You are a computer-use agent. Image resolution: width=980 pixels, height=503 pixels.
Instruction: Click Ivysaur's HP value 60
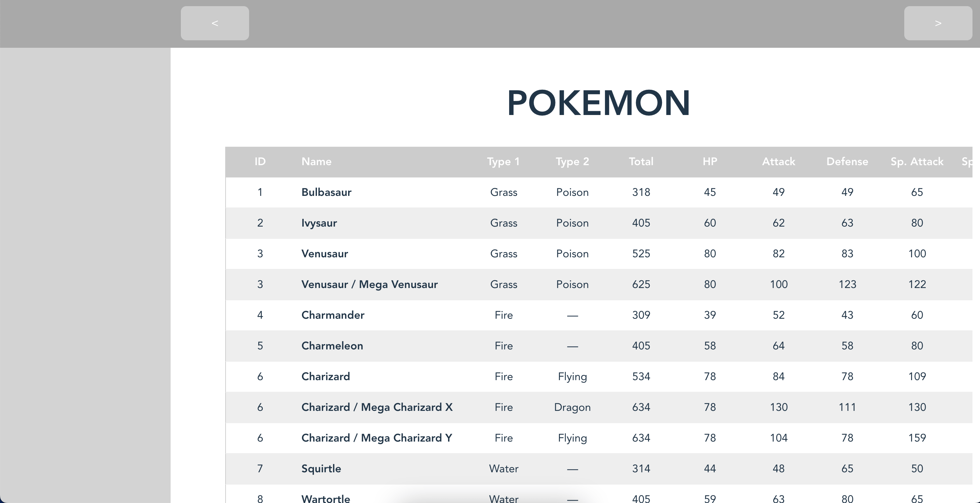[x=710, y=223]
